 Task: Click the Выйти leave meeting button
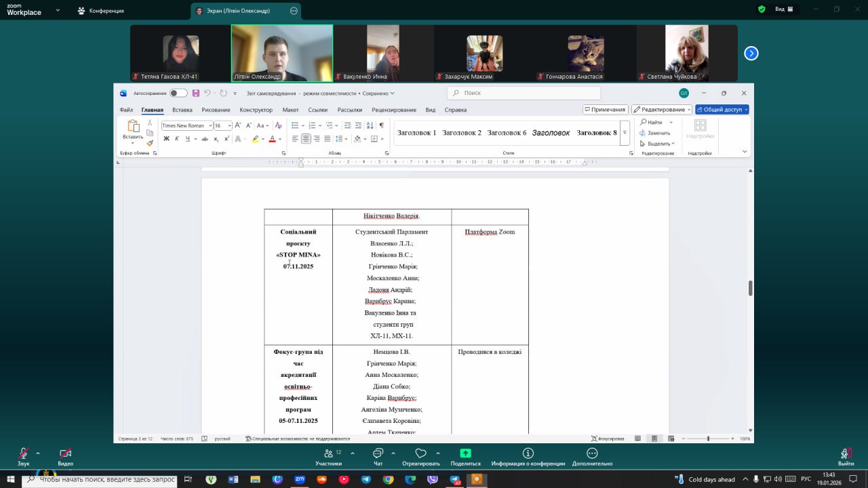[x=845, y=453]
